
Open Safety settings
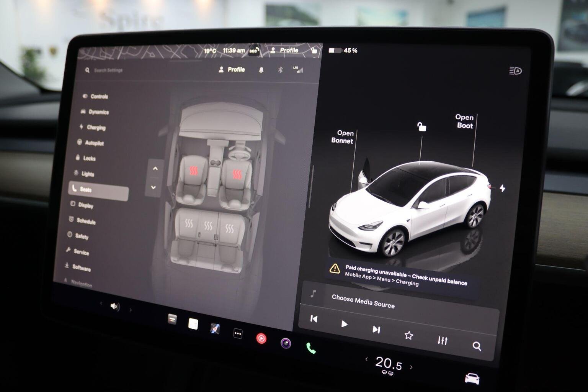(78, 236)
